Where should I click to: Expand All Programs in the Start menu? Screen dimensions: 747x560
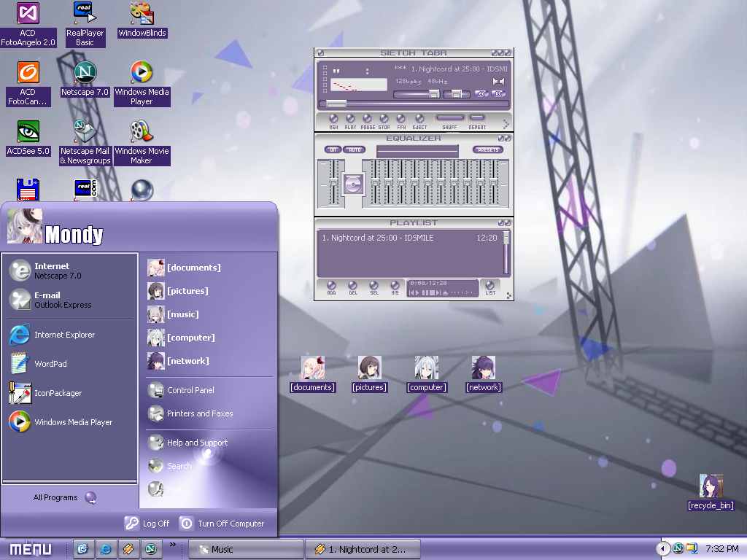64,497
